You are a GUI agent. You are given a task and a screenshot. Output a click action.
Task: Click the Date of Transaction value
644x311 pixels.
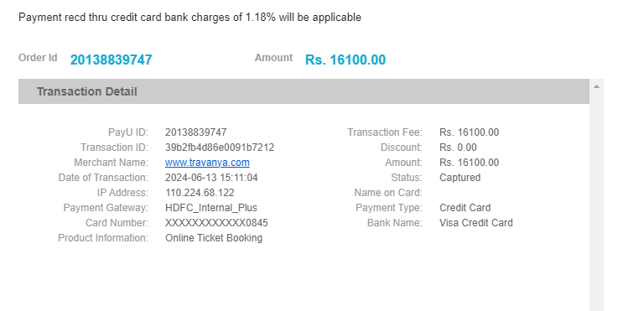[x=211, y=178]
